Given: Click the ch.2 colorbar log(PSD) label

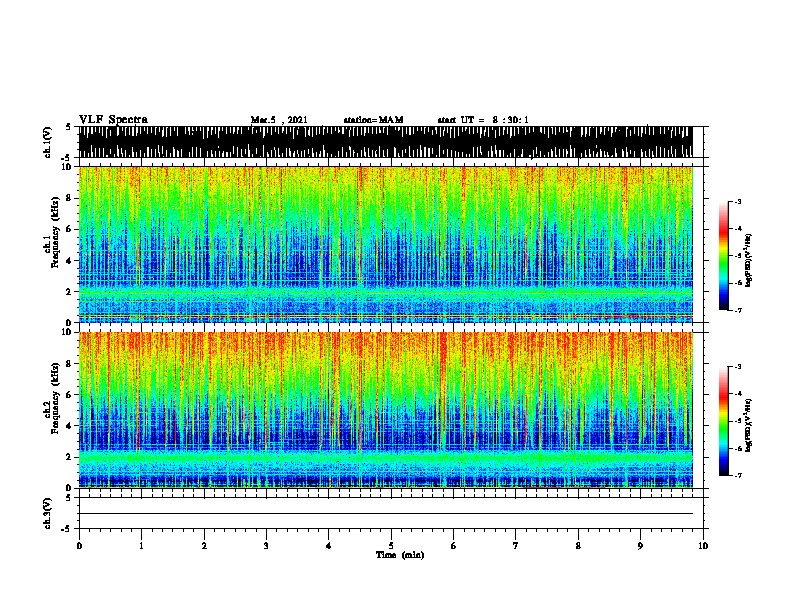Looking at the screenshot, I should [749, 425].
